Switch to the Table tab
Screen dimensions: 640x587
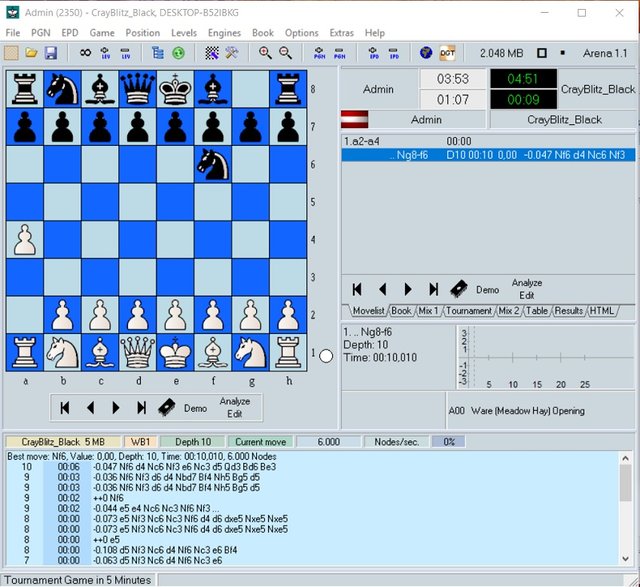coord(537,311)
